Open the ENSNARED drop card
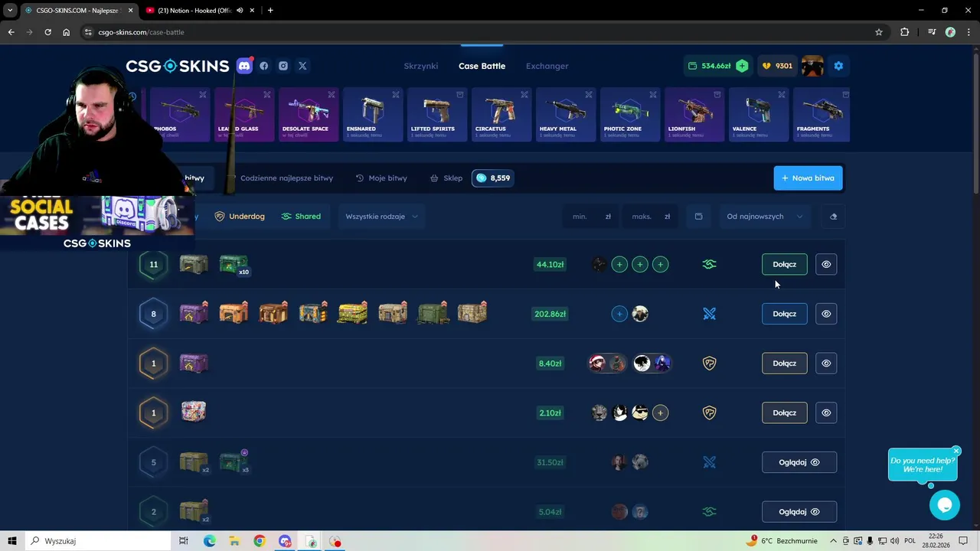The height and width of the screenshot is (551, 980). coord(373,115)
